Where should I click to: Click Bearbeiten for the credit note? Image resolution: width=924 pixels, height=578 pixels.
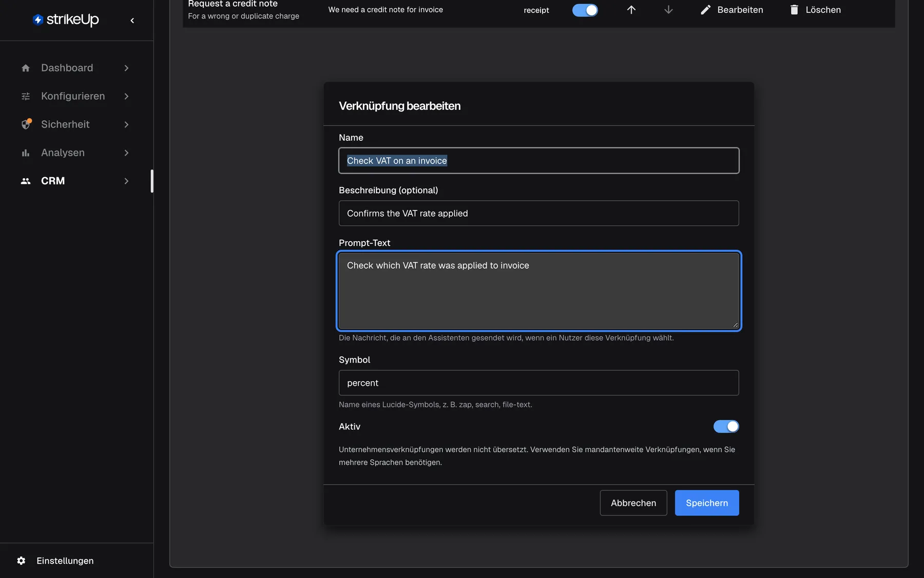pyautogui.click(x=732, y=10)
